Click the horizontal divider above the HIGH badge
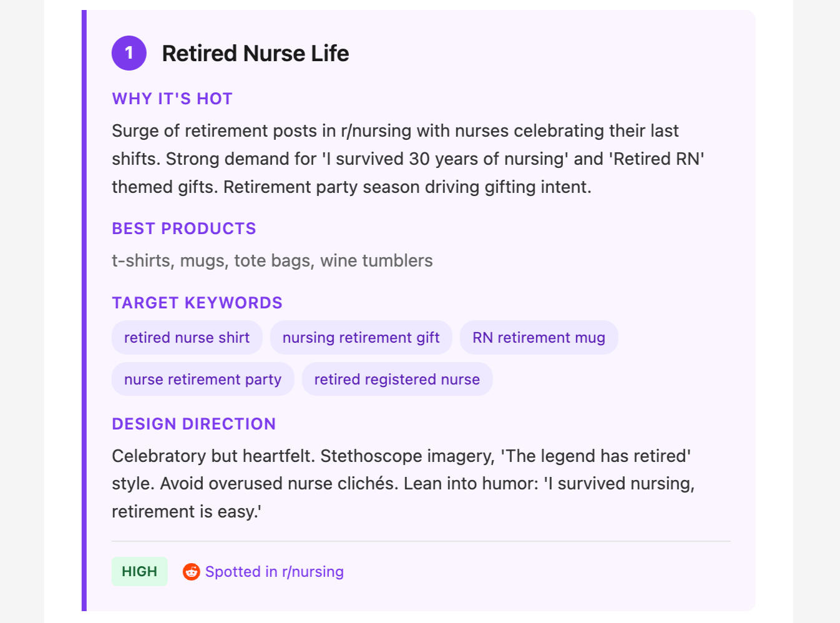This screenshot has width=840, height=623. point(421,541)
